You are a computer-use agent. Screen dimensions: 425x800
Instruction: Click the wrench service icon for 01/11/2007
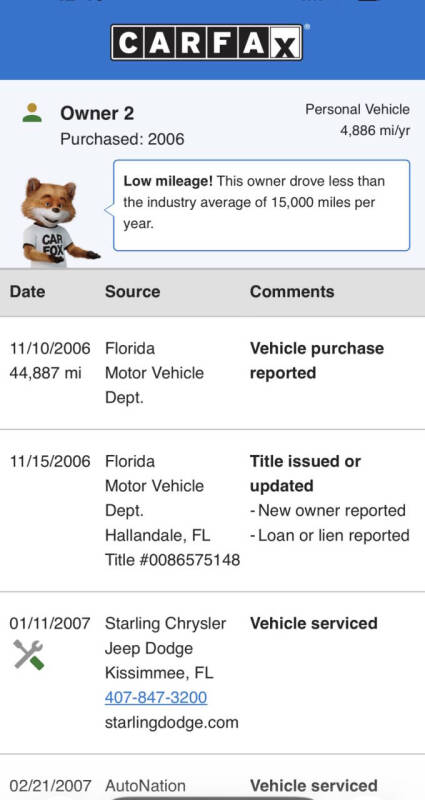tap(29, 655)
